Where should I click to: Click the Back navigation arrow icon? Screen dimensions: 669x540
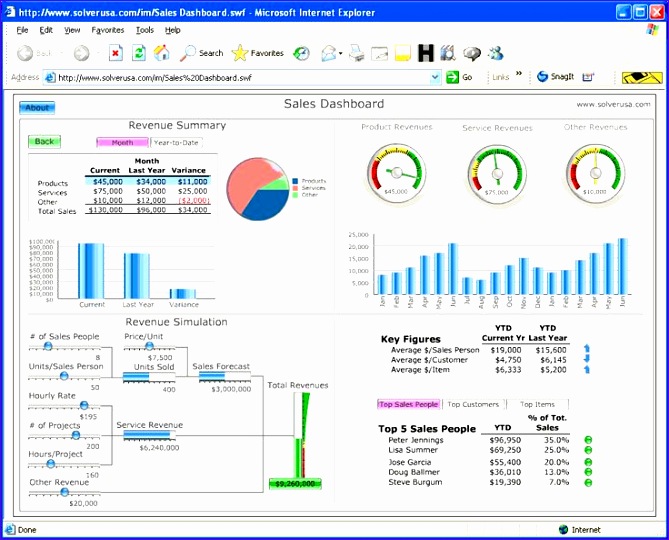coord(25,53)
